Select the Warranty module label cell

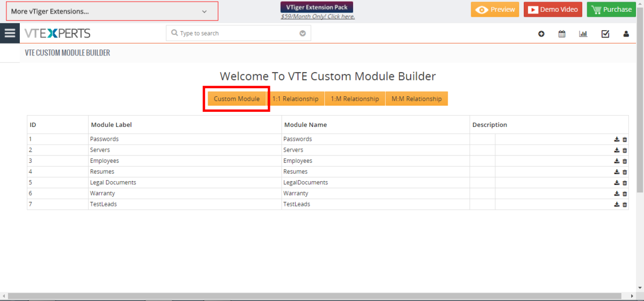(185, 193)
